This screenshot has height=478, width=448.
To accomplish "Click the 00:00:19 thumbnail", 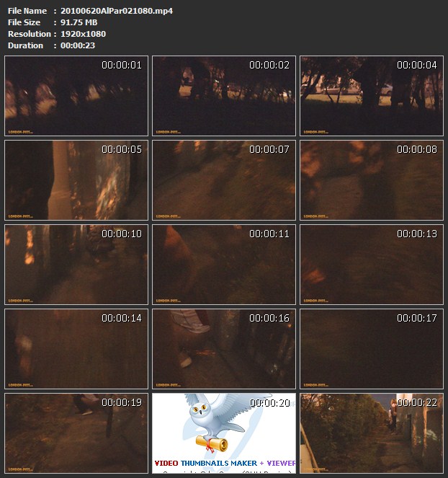I will [x=76, y=433].
